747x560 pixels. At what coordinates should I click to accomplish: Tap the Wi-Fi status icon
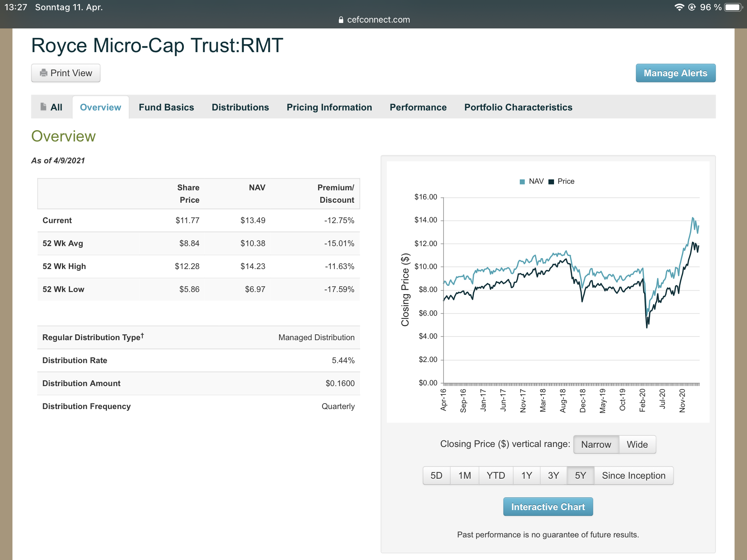tap(679, 7)
